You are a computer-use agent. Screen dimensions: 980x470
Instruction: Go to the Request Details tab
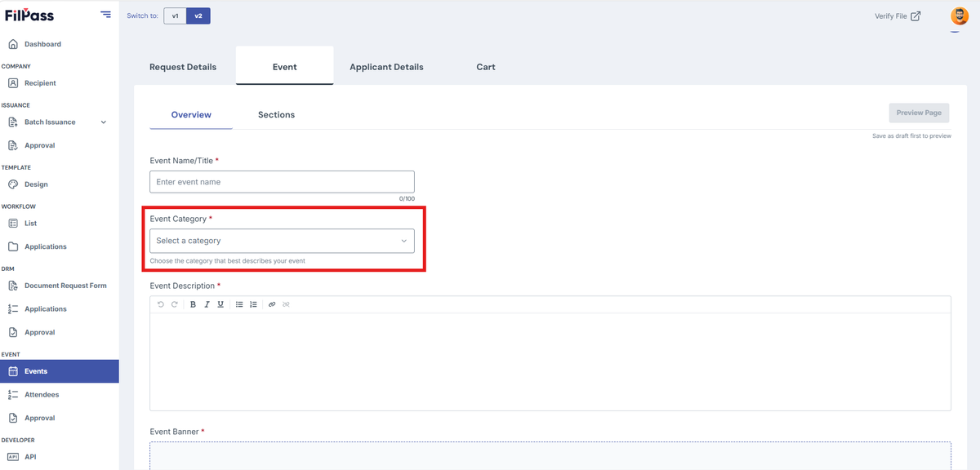click(x=183, y=67)
